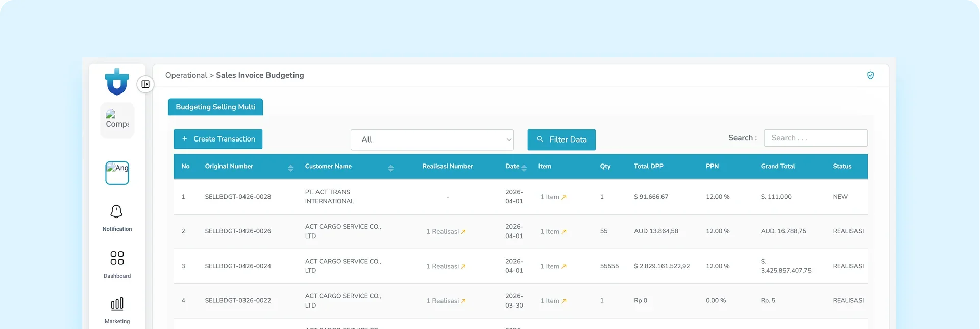Open the All filter dropdown
This screenshot has width=980, height=329.
pyautogui.click(x=432, y=139)
